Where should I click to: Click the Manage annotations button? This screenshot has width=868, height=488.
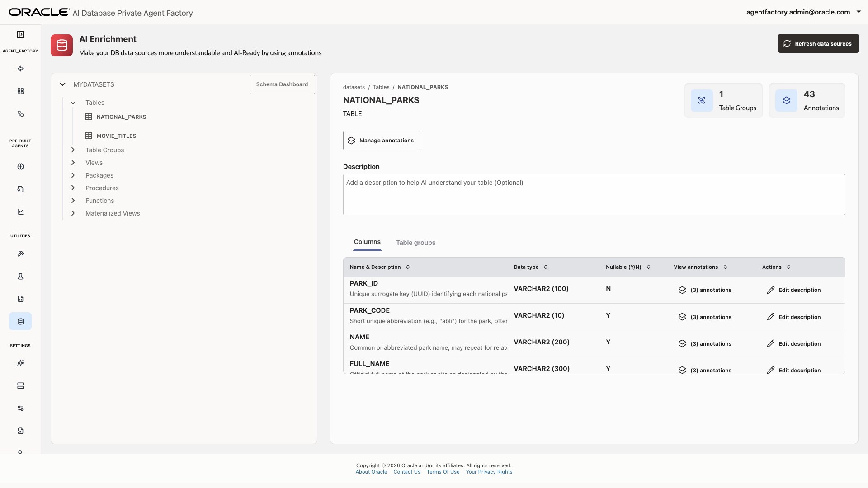coord(382,141)
